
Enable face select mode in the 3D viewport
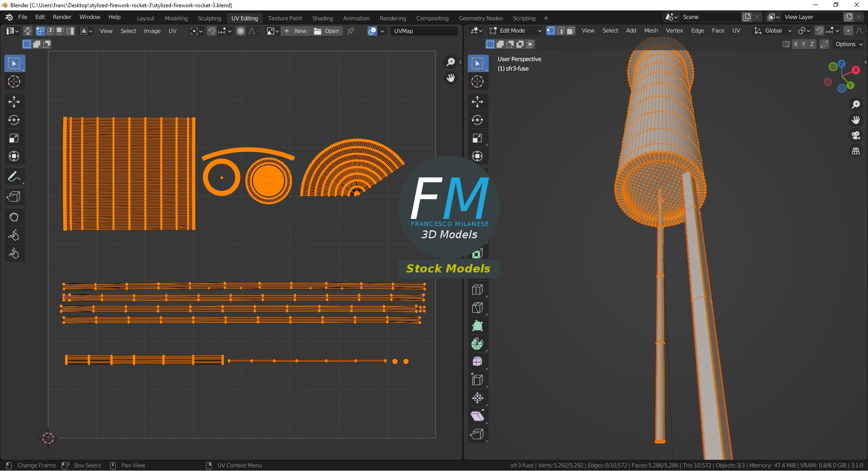pos(571,31)
